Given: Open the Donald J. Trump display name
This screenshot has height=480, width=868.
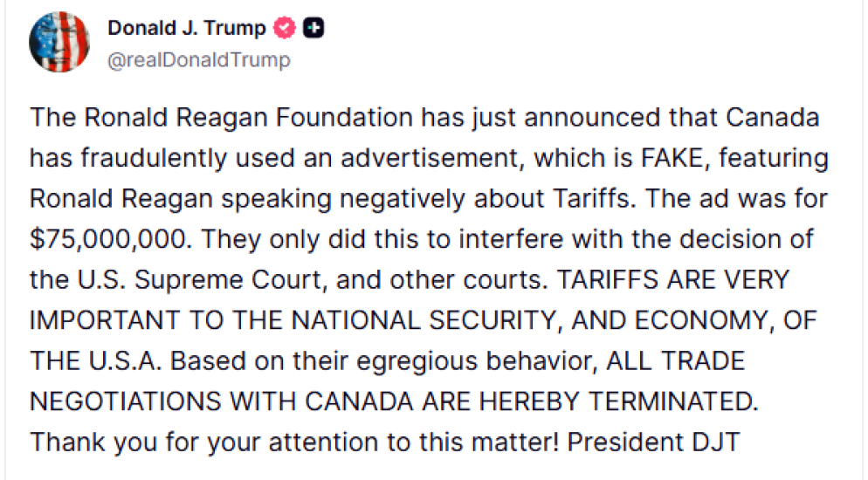Looking at the screenshot, I should click(x=186, y=29).
